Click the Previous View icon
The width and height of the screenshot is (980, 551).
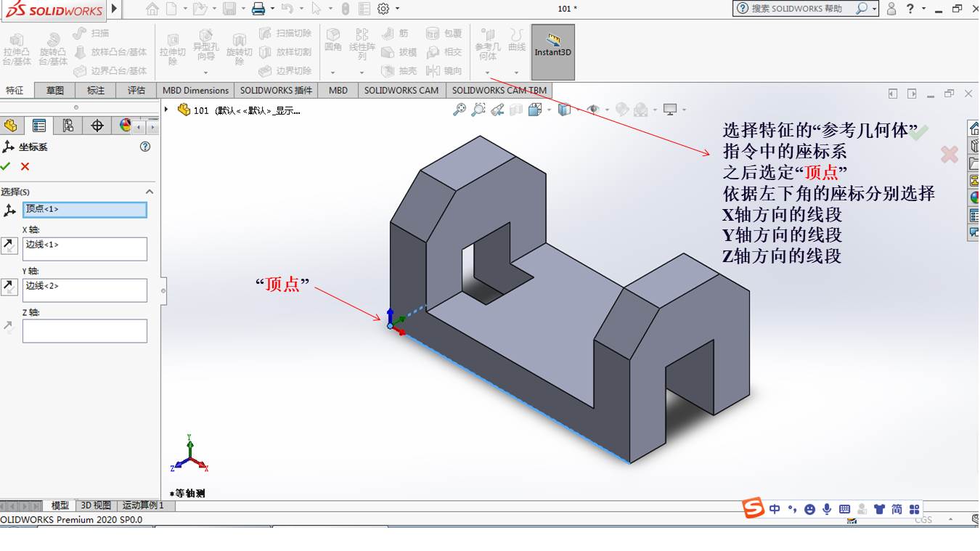tap(497, 110)
